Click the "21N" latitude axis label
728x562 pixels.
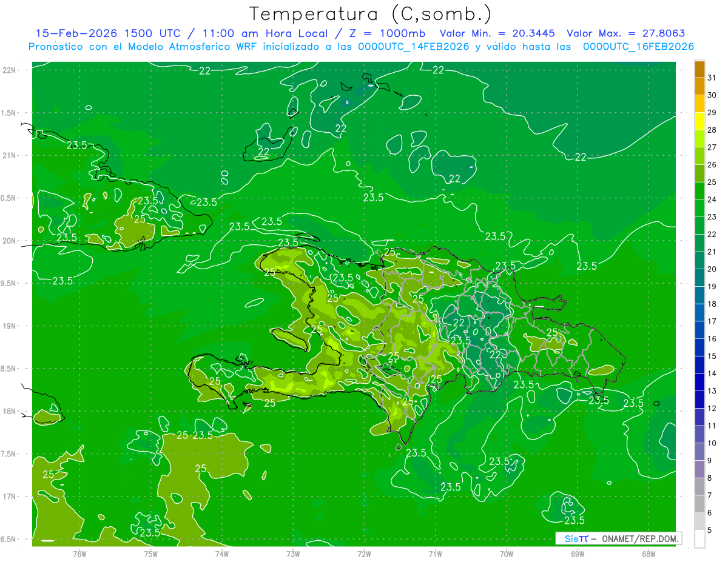pos(10,155)
